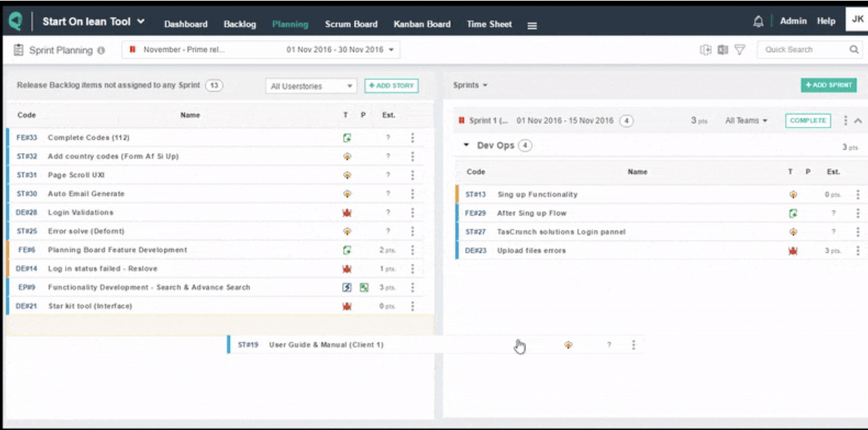This screenshot has width=868, height=430.
Task: Open the Sprint 1 kebab options menu
Action: click(x=845, y=120)
